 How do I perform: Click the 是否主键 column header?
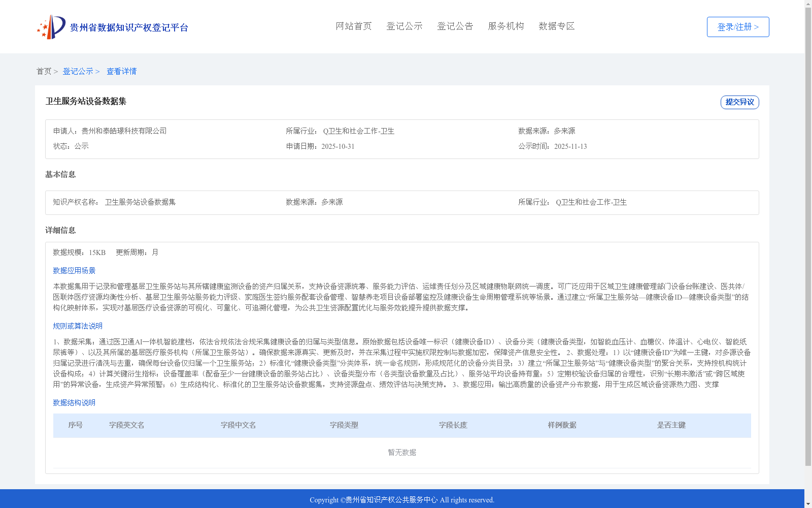[671, 425]
